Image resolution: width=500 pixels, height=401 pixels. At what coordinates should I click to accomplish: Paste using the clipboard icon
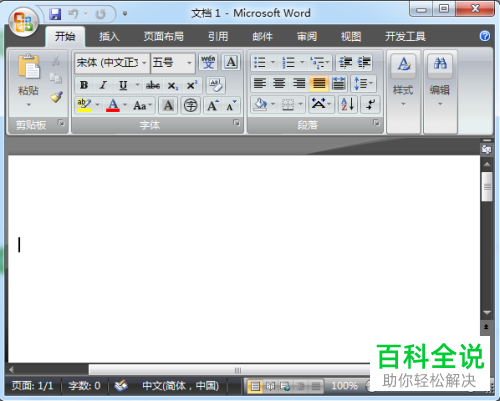pyautogui.click(x=29, y=67)
